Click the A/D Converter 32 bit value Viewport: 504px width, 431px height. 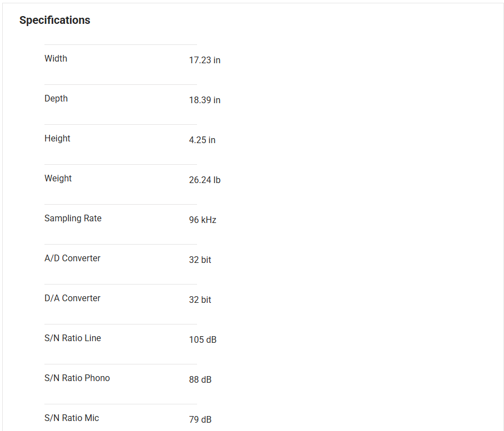pyautogui.click(x=200, y=260)
